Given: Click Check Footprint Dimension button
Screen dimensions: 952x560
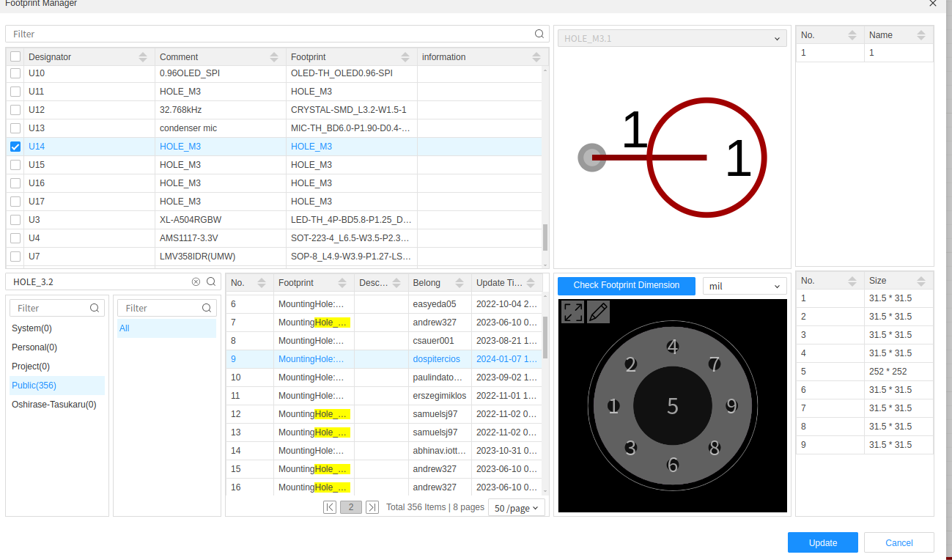Looking at the screenshot, I should coord(627,285).
